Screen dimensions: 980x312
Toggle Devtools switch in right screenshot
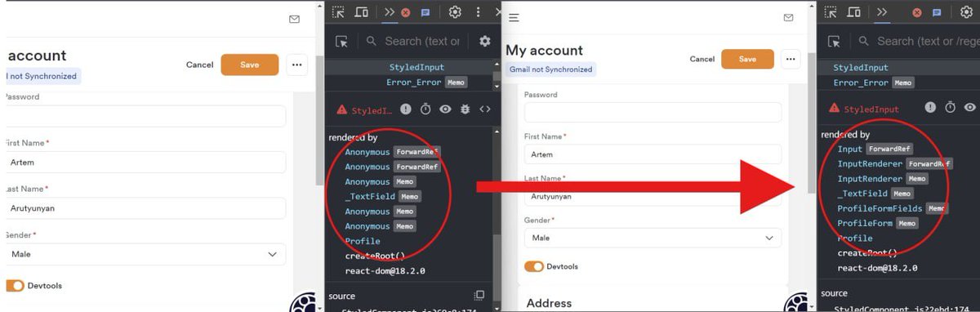coord(534,266)
